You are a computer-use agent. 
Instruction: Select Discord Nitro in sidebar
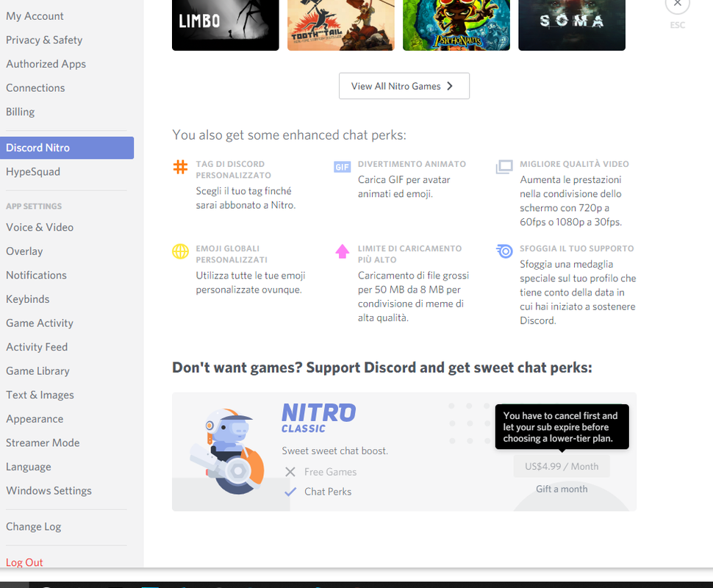click(67, 148)
